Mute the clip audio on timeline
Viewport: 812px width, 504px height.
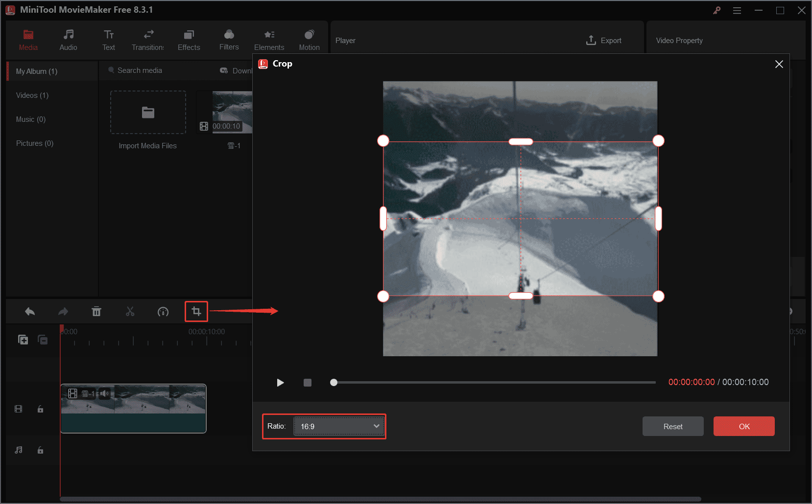[x=104, y=393]
